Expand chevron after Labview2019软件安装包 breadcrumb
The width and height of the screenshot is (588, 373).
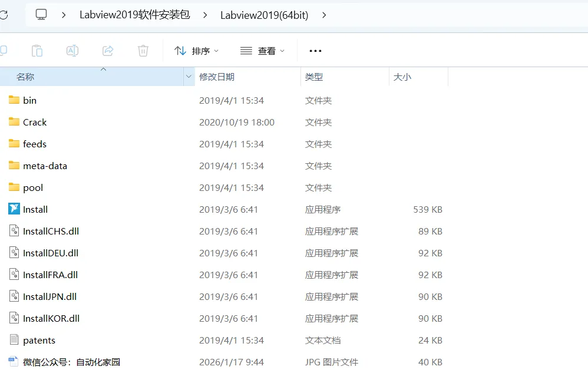205,15
